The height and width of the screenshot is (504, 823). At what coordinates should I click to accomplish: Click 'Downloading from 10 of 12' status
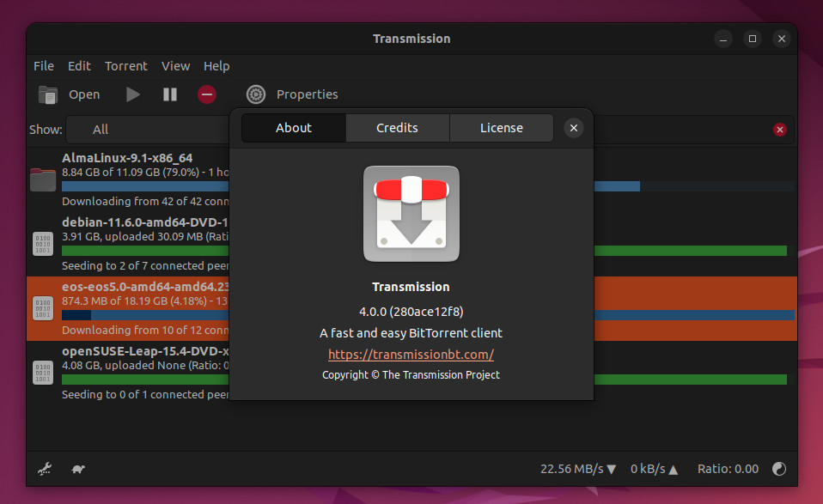[x=145, y=331]
